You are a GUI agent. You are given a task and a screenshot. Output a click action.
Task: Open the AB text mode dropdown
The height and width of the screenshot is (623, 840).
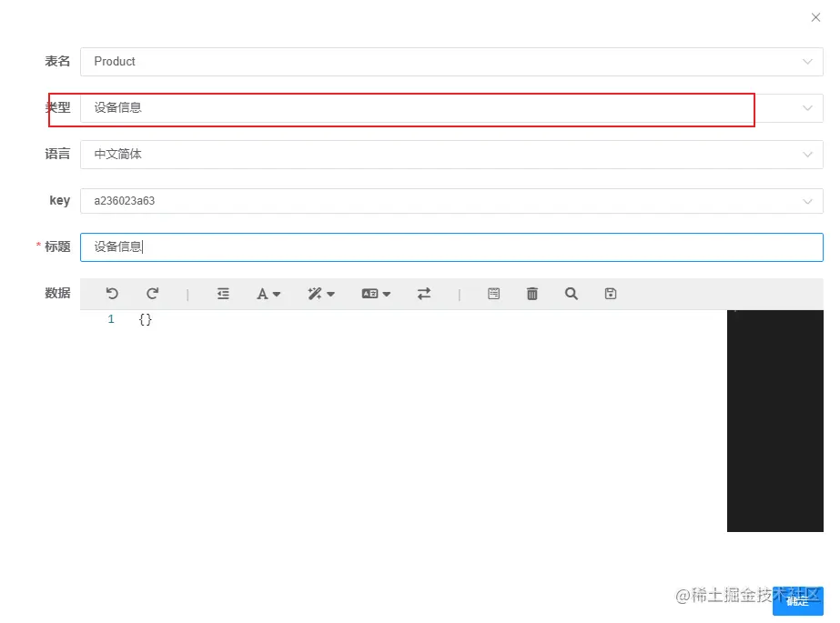click(x=376, y=293)
